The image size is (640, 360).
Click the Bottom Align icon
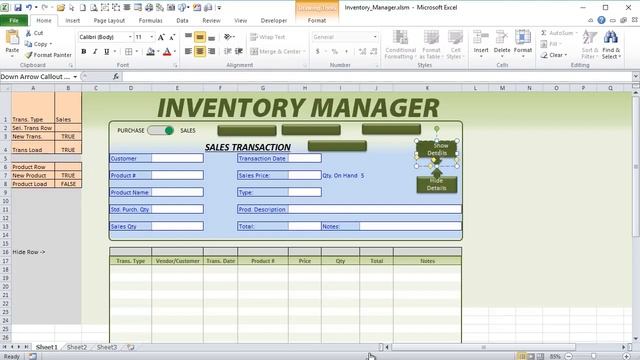tap(211, 37)
